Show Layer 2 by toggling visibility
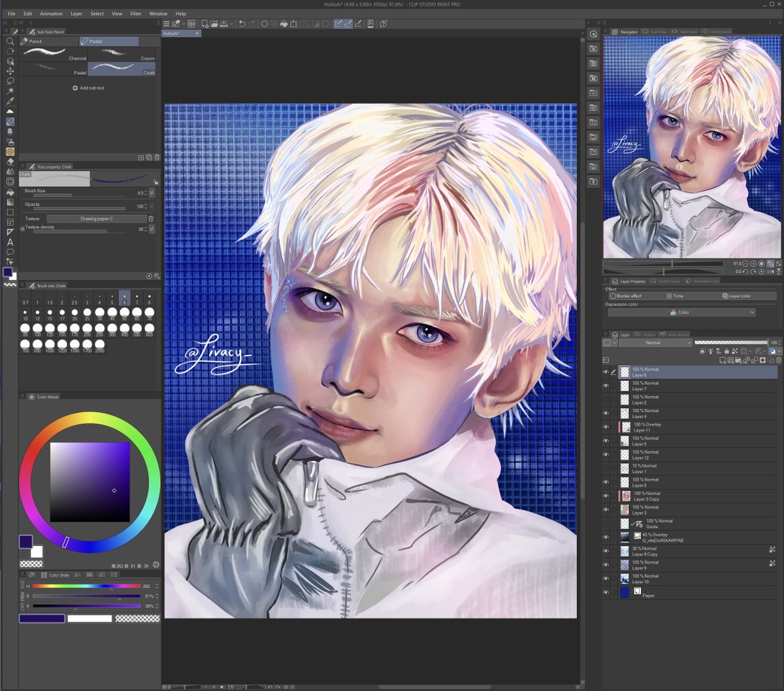Viewport: 784px width, 691px height. pyautogui.click(x=606, y=400)
